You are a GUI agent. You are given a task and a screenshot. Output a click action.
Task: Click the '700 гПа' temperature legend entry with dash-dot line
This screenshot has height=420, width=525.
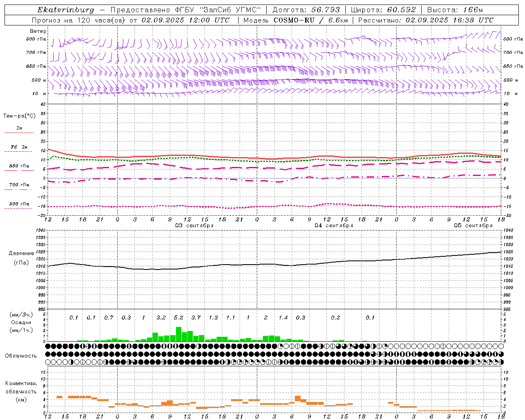(x=19, y=185)
